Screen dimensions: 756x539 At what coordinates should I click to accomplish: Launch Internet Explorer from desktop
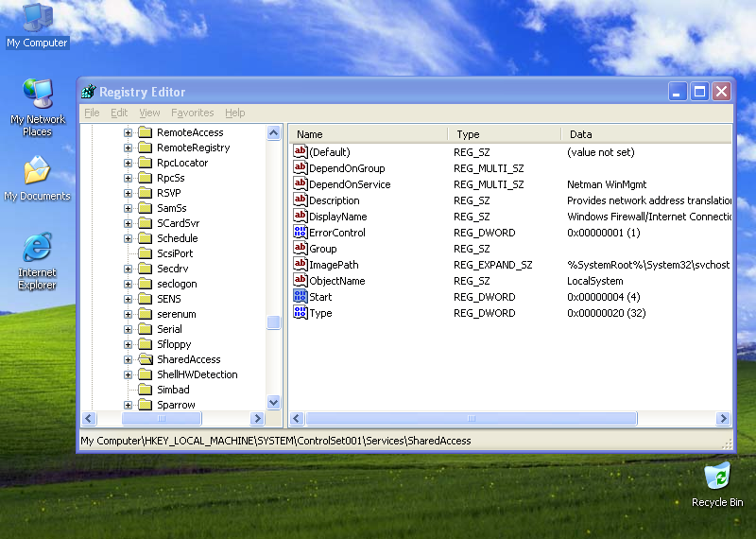coord(37,261)
